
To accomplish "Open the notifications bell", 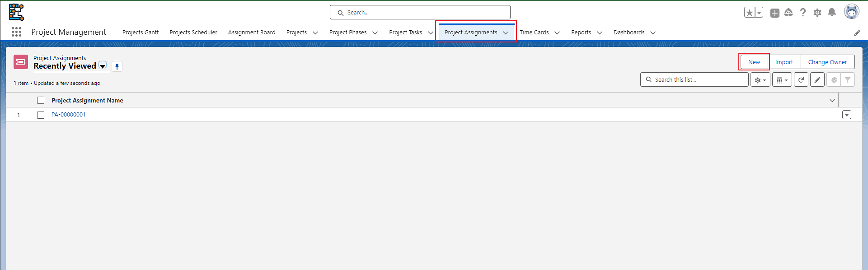I will click(831, 13).
